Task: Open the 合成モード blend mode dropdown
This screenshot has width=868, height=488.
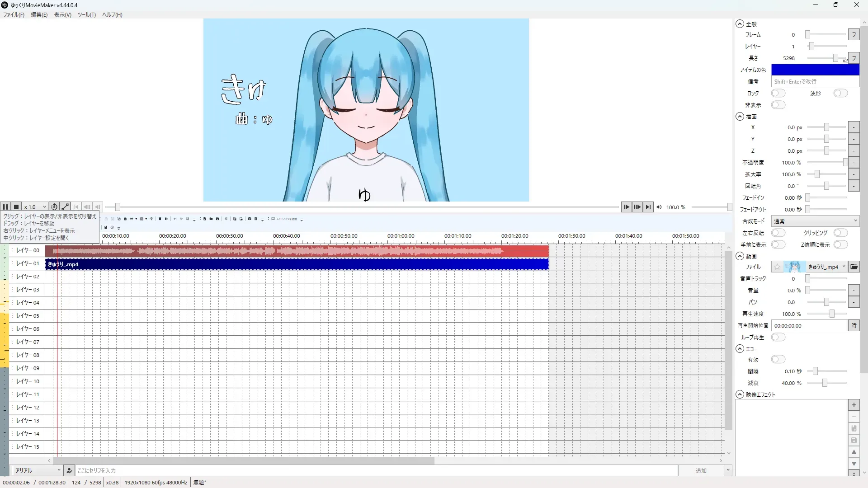Action: coord(815,221)
